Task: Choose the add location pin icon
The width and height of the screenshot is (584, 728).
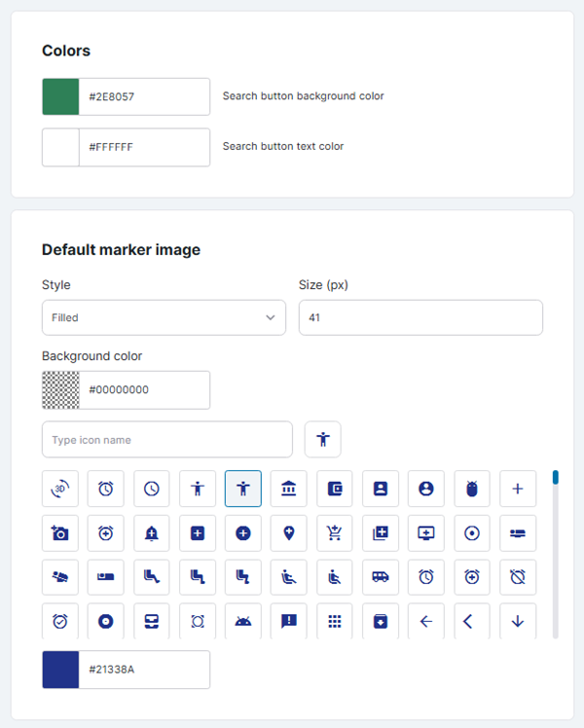Action: (x=289, y=533)
